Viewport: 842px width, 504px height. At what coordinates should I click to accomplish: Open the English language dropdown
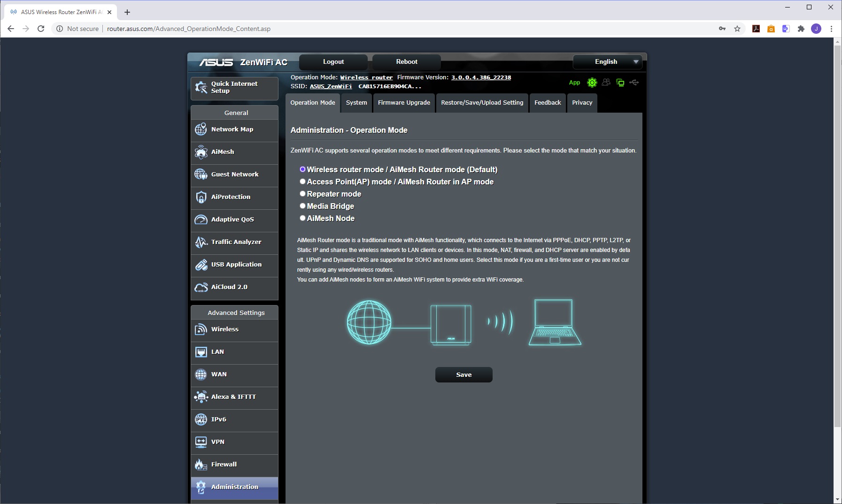tap(607, 62)
